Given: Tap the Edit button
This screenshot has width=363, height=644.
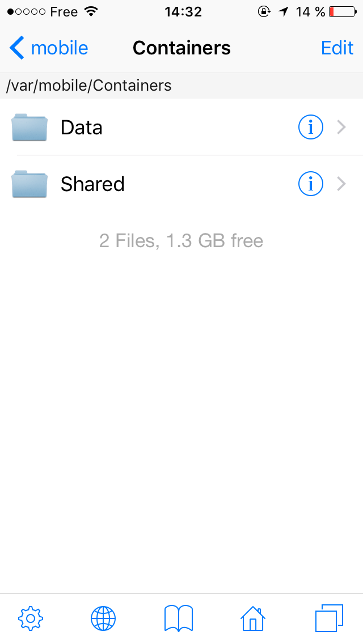Looking at the screenshot, I should tap(337, 48).
